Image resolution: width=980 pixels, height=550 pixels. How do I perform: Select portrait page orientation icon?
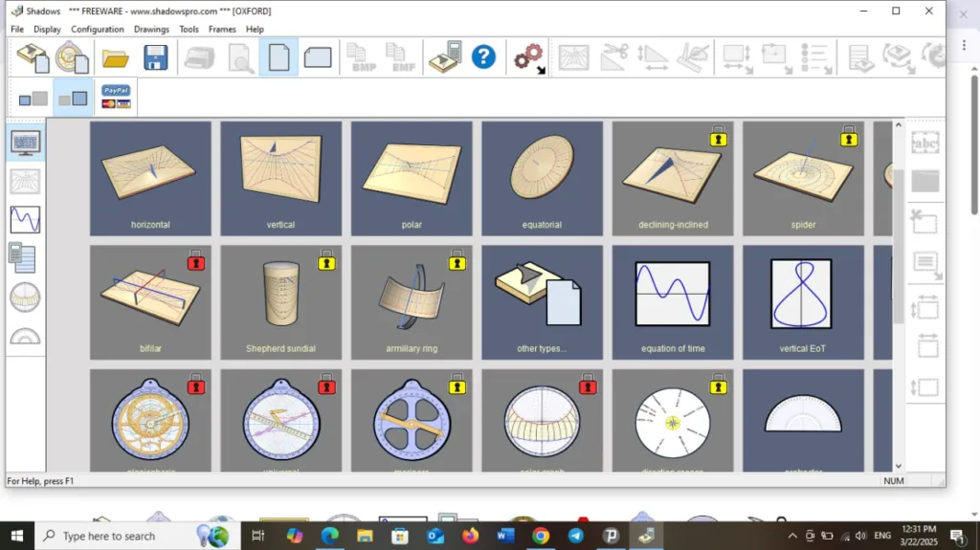278,57
